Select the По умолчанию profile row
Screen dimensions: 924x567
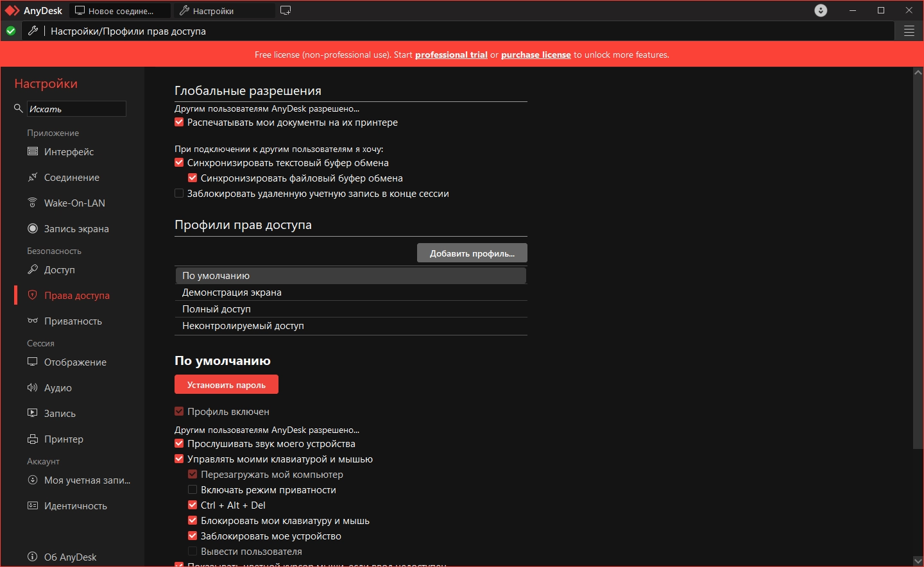pyautogui.click(x=351, y=275)
